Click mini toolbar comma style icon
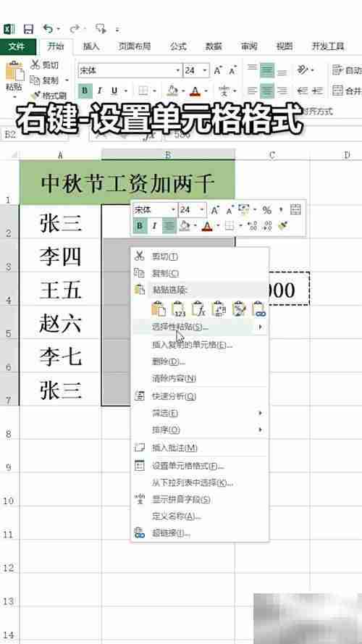This screenshot has width=362, height=644. click(281, 210)
